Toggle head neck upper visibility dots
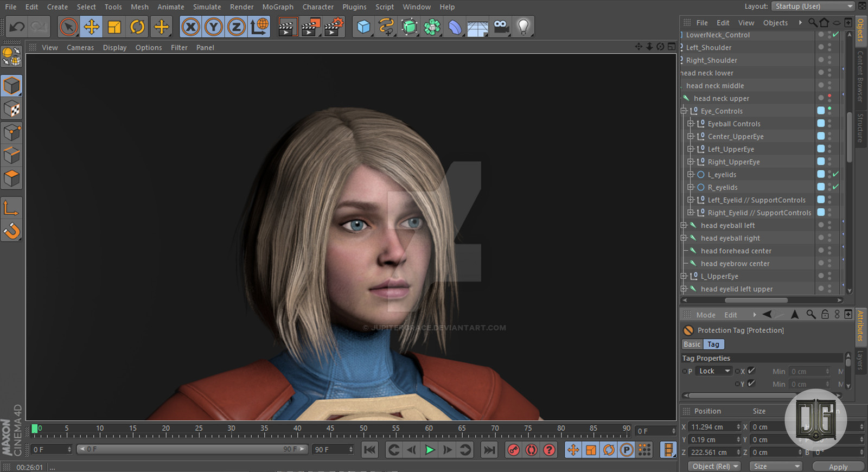This screenshot has height=472, width=868. click(x=829, y=98)
